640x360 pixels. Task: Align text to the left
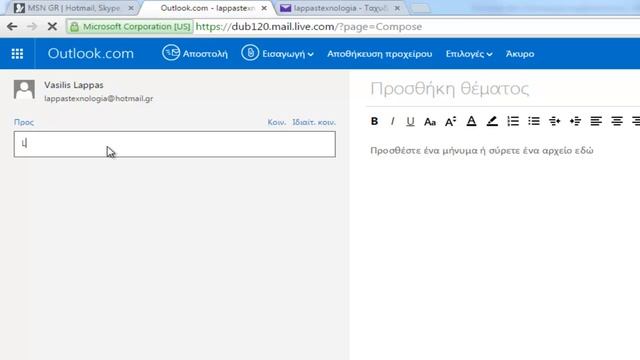pos(596,121)
